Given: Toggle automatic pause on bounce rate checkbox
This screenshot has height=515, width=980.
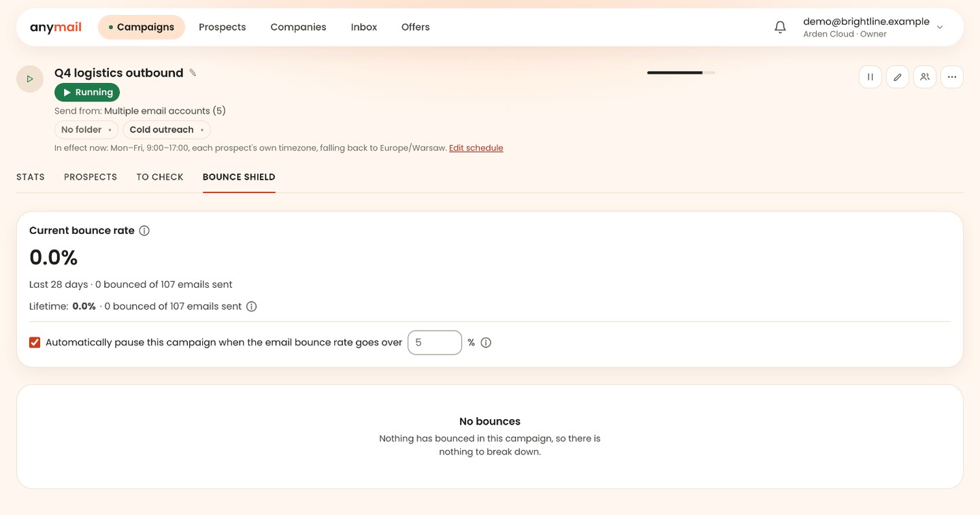Looking at the screenshot, I should pos(35,342).
